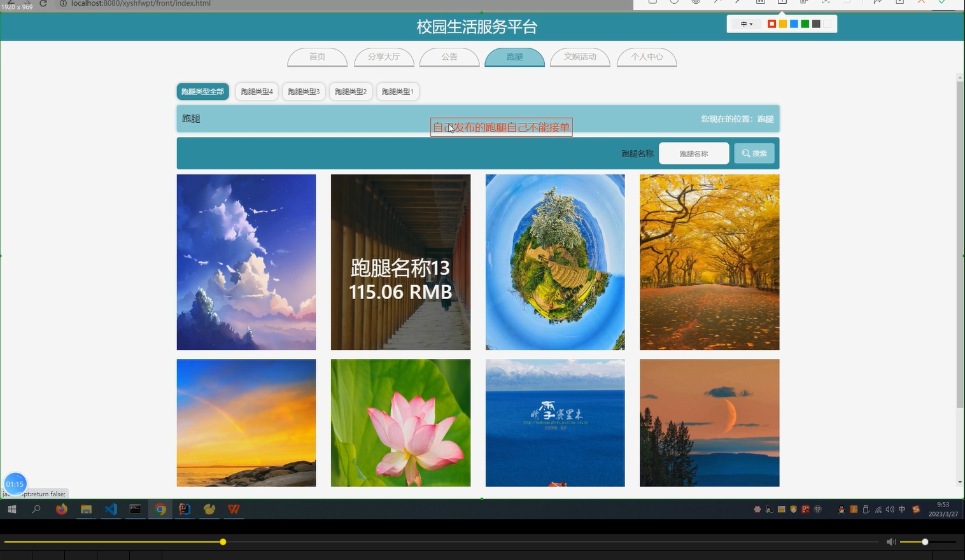Choose the mosaic blur tool
Image resolution: width=965 pixels, height=560 pixels.
pyautogui.click(x=759, y=3)
